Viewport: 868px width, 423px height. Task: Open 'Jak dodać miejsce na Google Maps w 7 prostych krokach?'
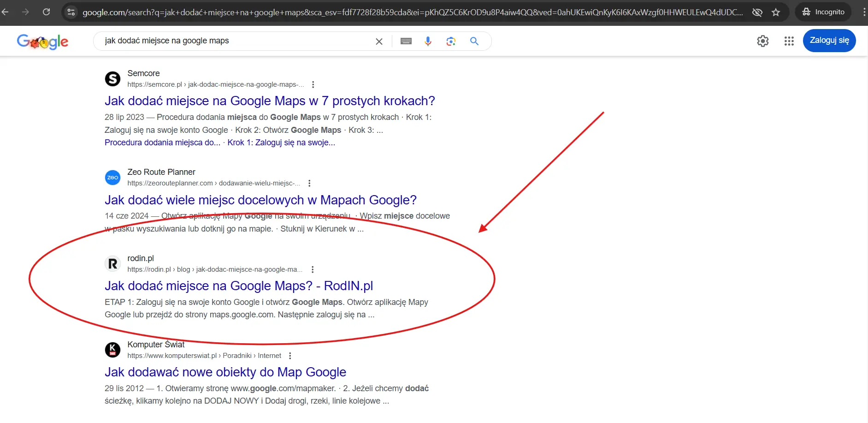click(x=270, y=101)
